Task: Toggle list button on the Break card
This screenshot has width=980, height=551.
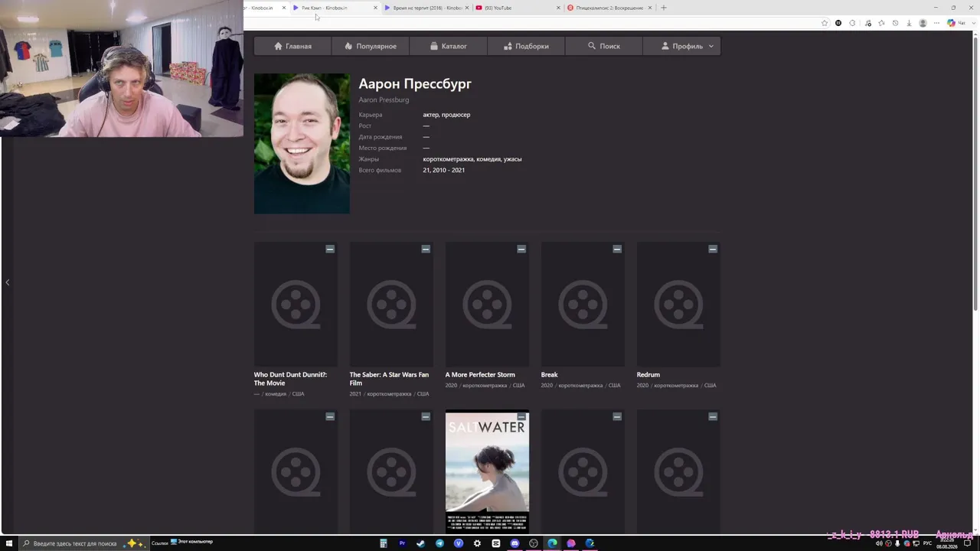Action: tap(617, 249)
